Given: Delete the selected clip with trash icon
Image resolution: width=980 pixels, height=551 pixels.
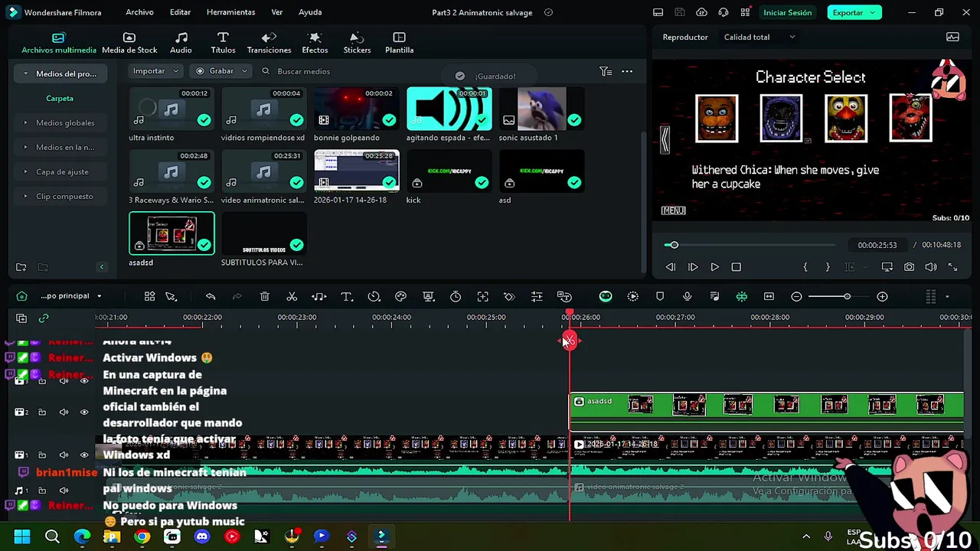Looking at the screenshot, I should (x=264, y=296).
